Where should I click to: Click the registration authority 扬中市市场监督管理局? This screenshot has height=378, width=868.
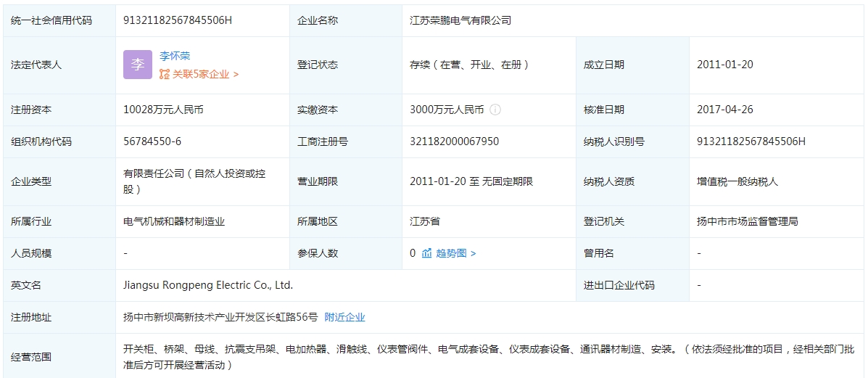point(747,221)
